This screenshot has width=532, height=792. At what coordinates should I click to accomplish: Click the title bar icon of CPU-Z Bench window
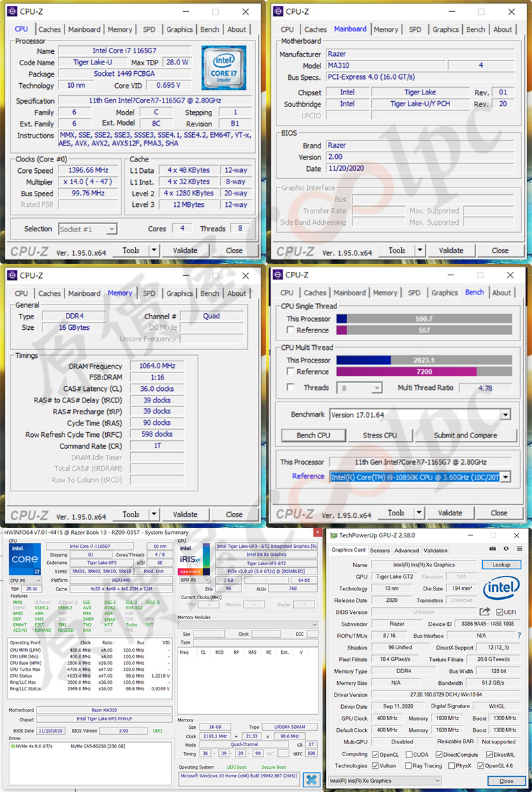(277, 275)
